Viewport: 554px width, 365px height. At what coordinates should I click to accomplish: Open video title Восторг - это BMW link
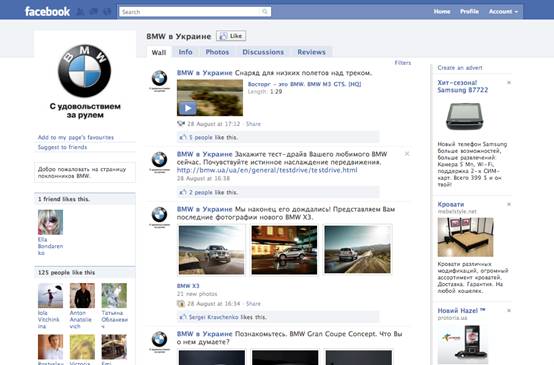pyautogui.click(x=304, y=84)
